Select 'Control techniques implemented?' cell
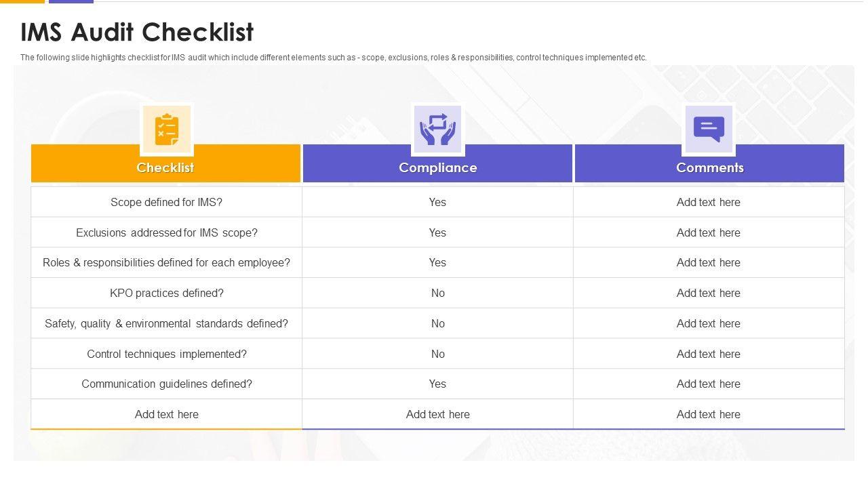The width and height of the screenshot is (868, 488). click(166, 354)
